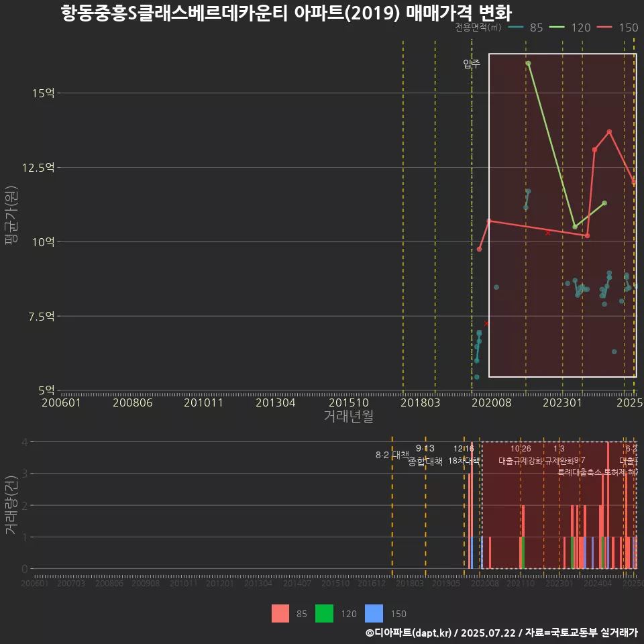Screen dimensions: 644x644
Task: Click the 202008 x-axis label on price chart
Action: point(492,402)
